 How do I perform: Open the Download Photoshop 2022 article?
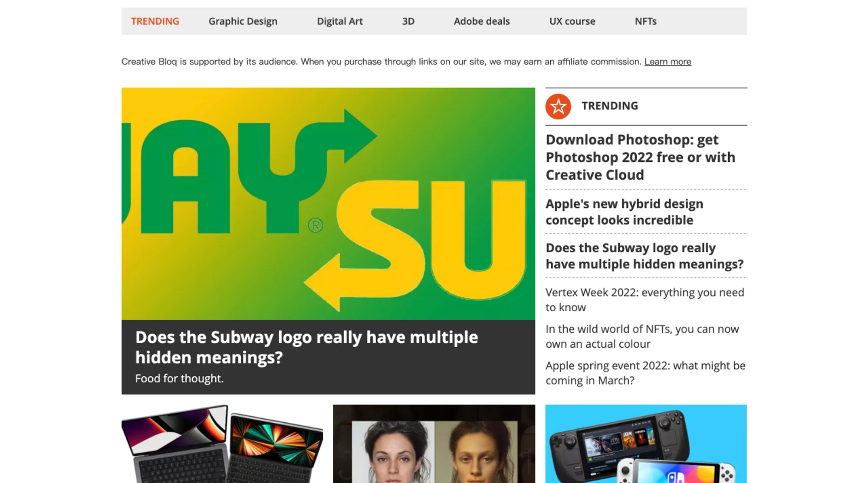click(x=640, y=157)
